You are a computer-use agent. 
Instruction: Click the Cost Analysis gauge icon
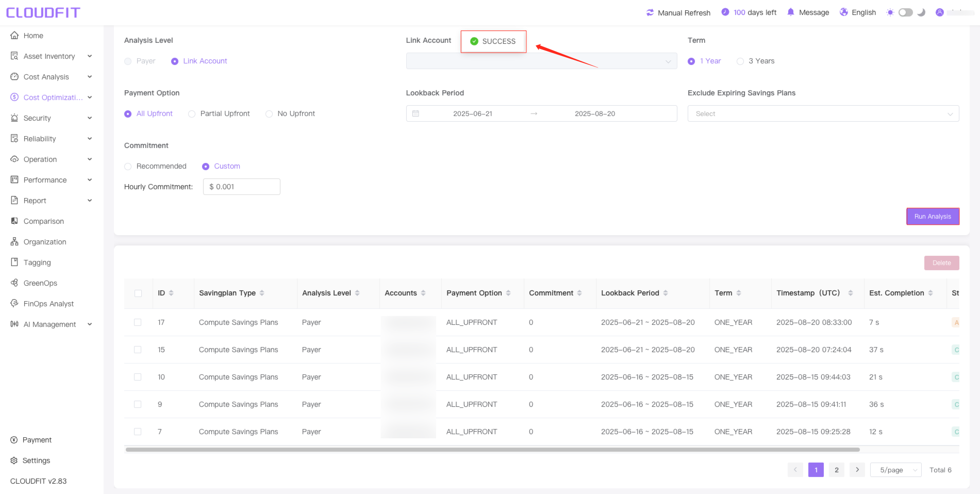click(x=14, y=77)
